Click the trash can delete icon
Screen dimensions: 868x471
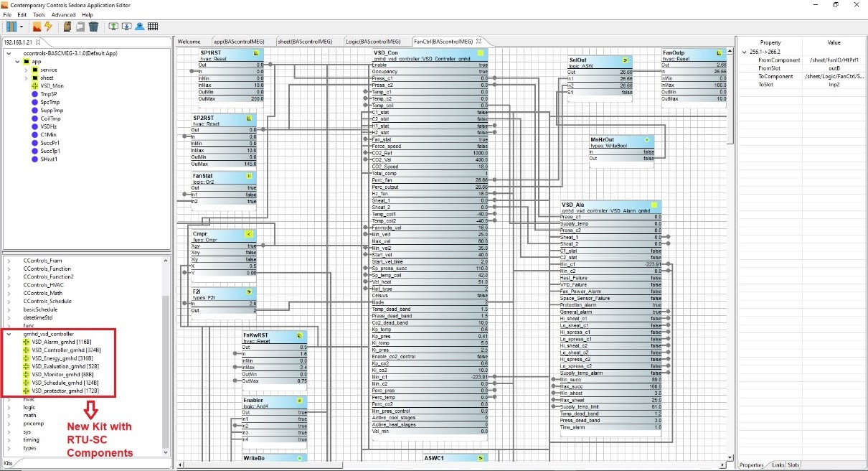93,27
